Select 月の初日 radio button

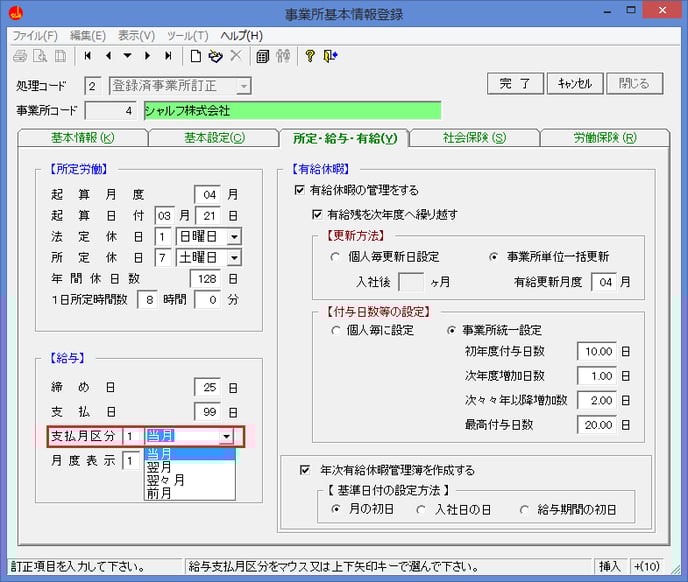[336, 509]
